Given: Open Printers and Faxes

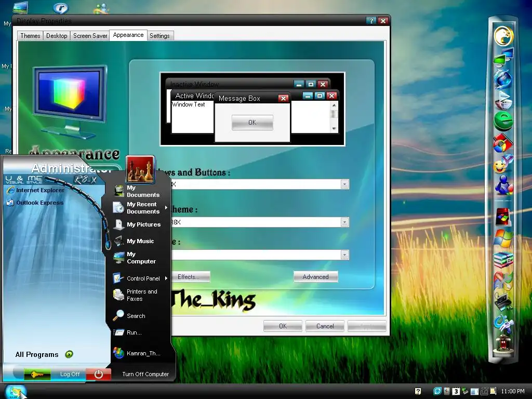Looking at the screenshot, I should click(x=136, y=295).
